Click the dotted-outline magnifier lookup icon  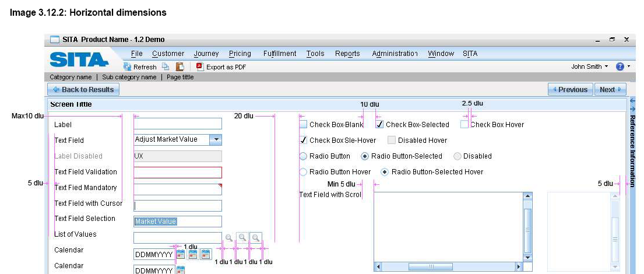pos(242,237)
